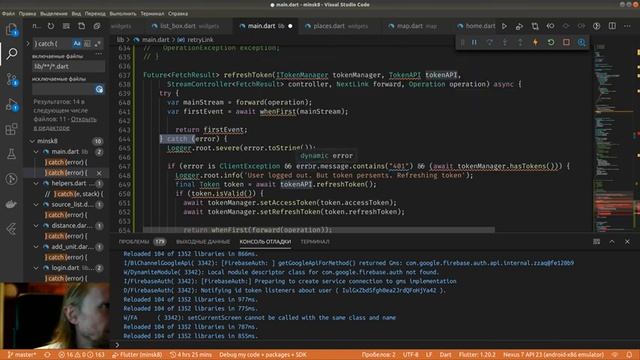The height and width of the screenshot is (360, 640).
Task: Open new search editor icon
Action: click(x=82, y=26)
